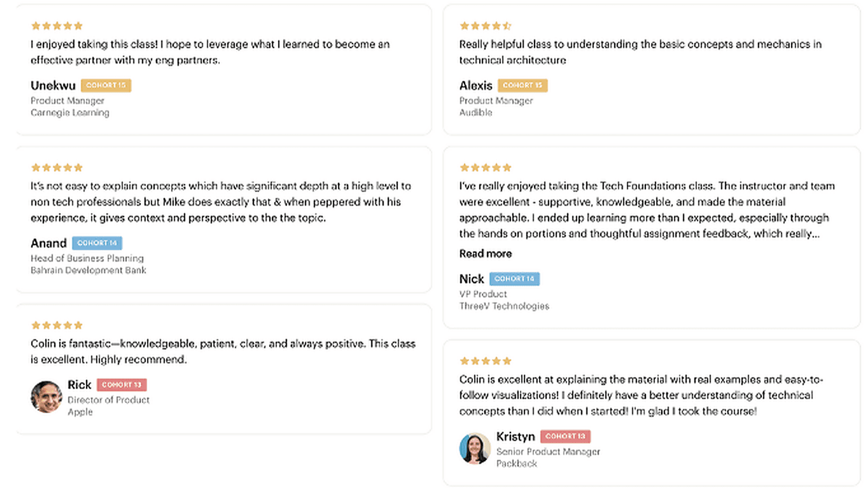Image resolution: width=868 pixels, height=489 pixels.
Task: Expand Nick's review with Read more
Action: [485, 254]
